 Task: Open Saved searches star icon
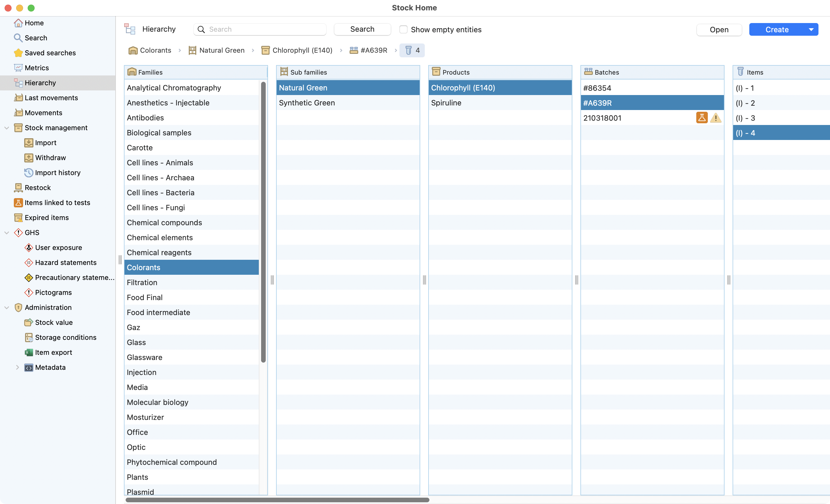click(x=18, y=53)
